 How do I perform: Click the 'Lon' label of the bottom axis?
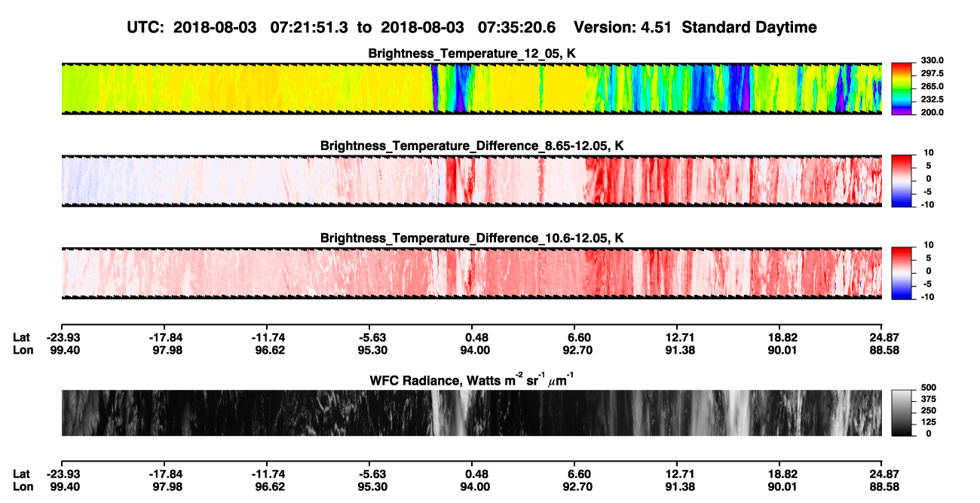tap(23, 486)
